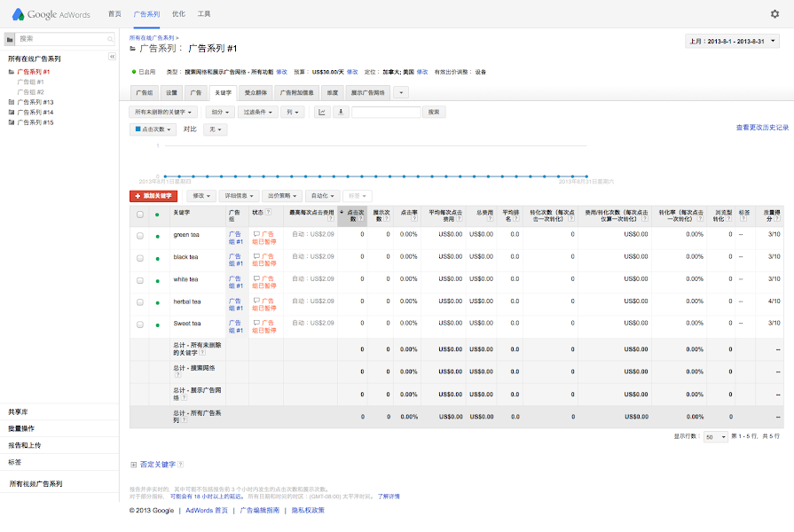Open 查看更改历史记录 link
The height and width of the screenshot is (532, 794).
(x=762, y=128)
